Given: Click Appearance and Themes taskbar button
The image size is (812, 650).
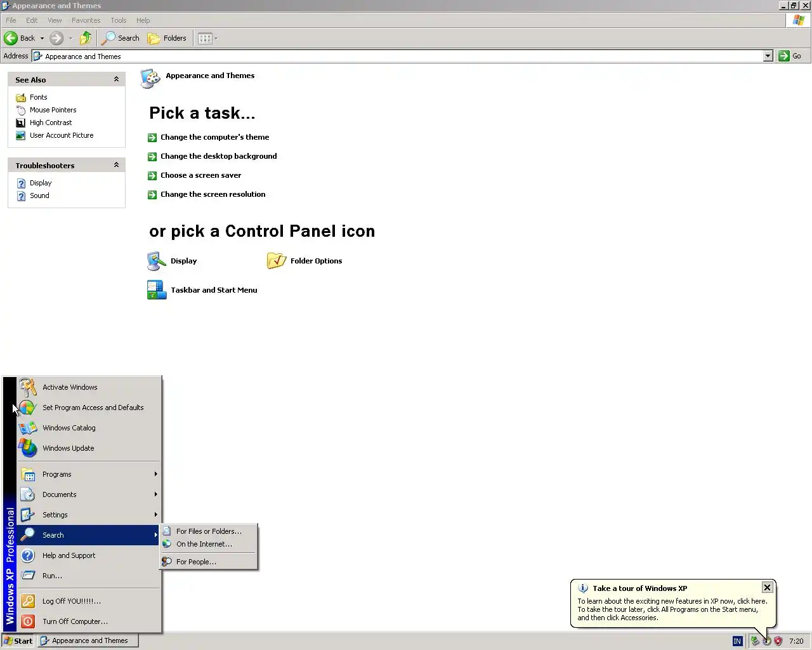Looking at the screenshot, I should (88, 640).
